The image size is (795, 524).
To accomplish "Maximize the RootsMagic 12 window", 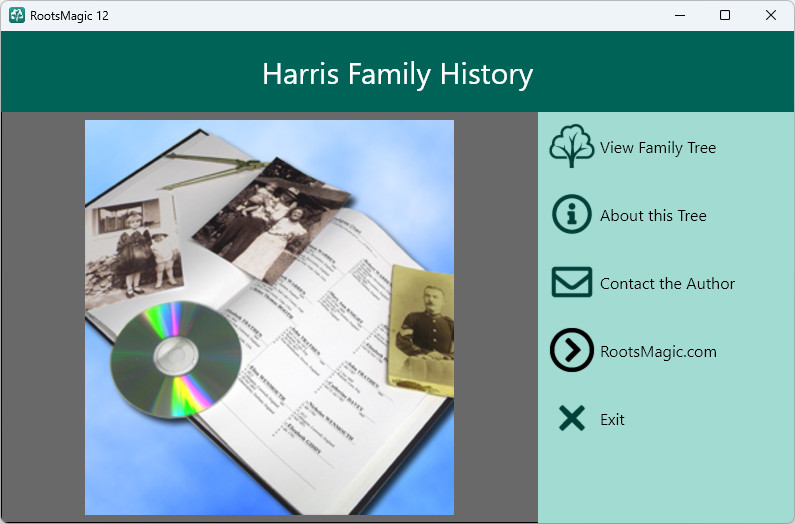I will tap(725, 15).
